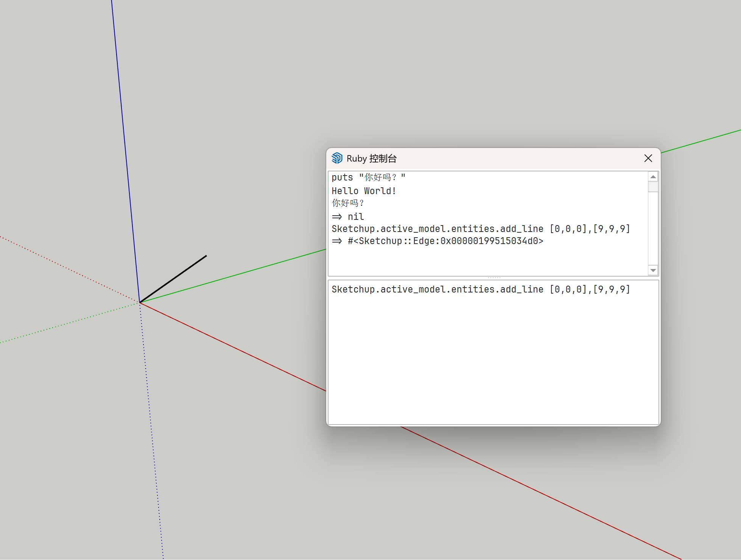Click the splitter grip between console panes
The width and height of the screenshot is (741, 560).
tap(494, 278)
